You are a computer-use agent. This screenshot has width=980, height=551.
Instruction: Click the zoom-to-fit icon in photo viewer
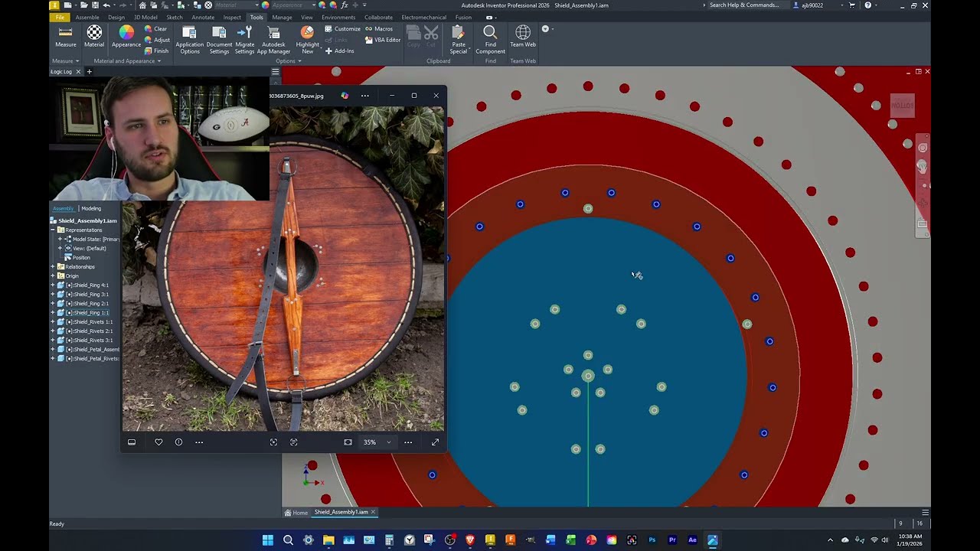[x=348, y=442]
